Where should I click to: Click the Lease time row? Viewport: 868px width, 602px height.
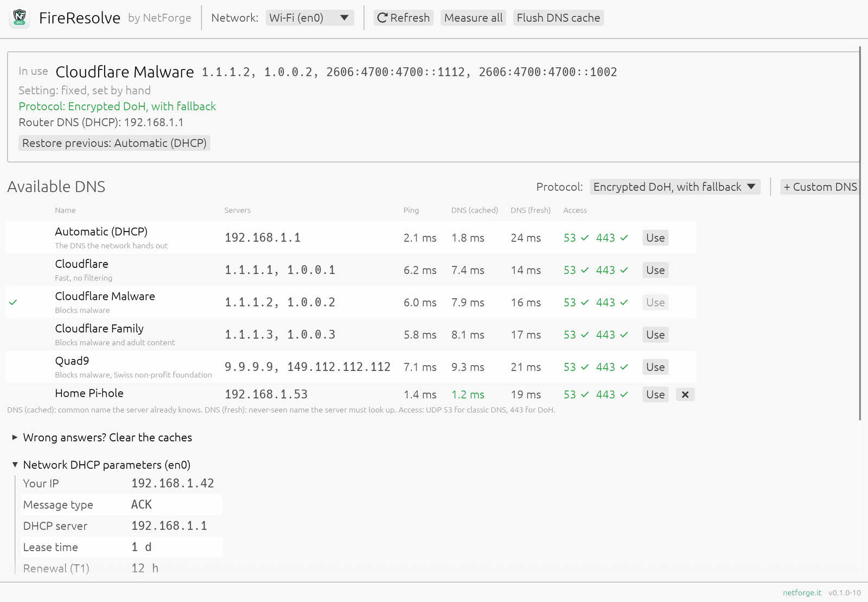coord(122,547)
